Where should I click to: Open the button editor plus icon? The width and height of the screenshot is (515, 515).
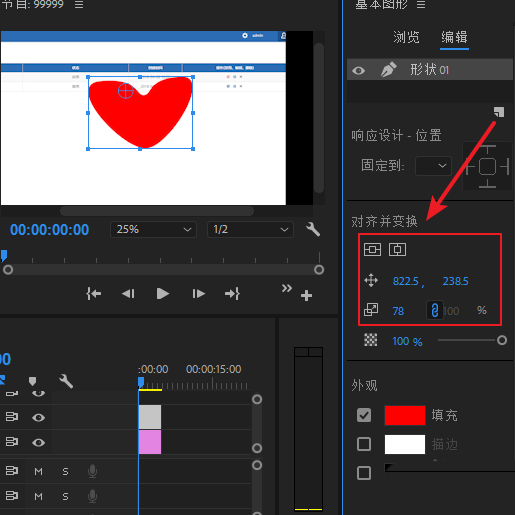306,295
